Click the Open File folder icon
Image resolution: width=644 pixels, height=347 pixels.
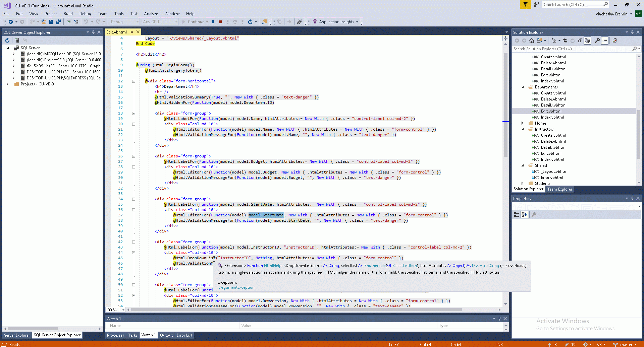coord(44,22)
